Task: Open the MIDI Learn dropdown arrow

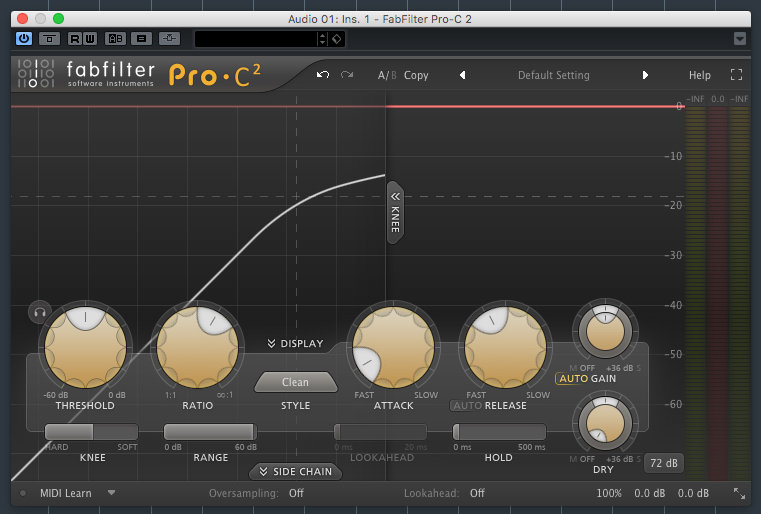Action: 112,493
